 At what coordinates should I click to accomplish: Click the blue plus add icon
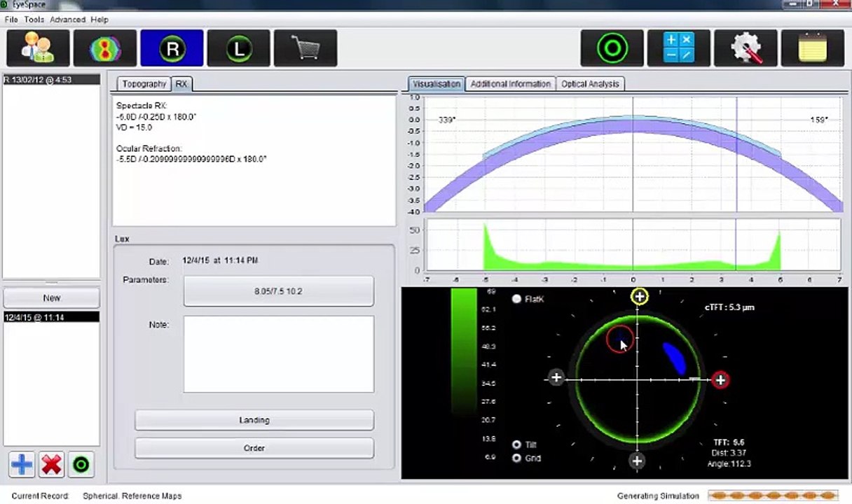[22, 464]
